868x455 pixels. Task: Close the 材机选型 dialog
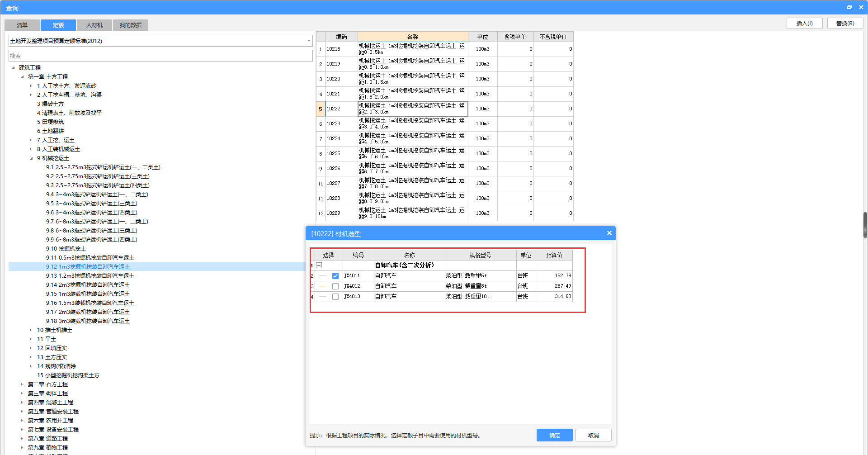(x=609, y=233)
